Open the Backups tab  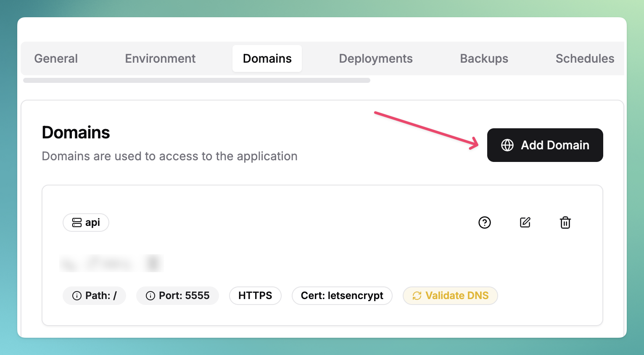[x=484, y=58]
